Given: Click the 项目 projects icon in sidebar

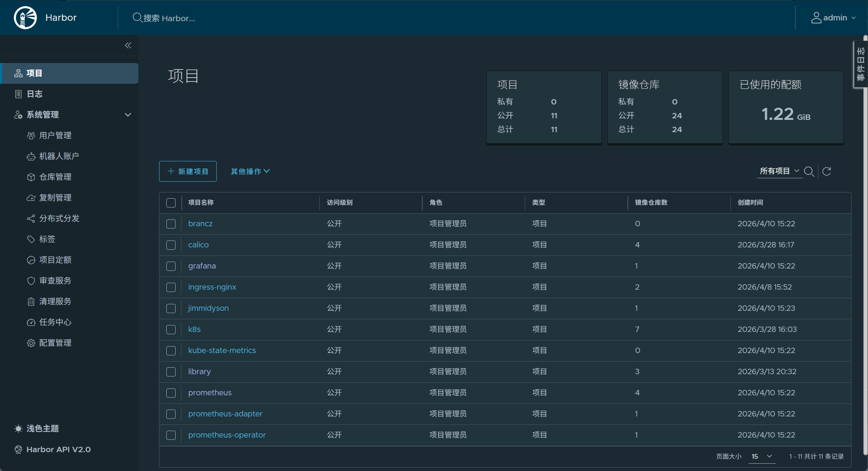Looking at the screenshot, I should click(x=18, y=73).
